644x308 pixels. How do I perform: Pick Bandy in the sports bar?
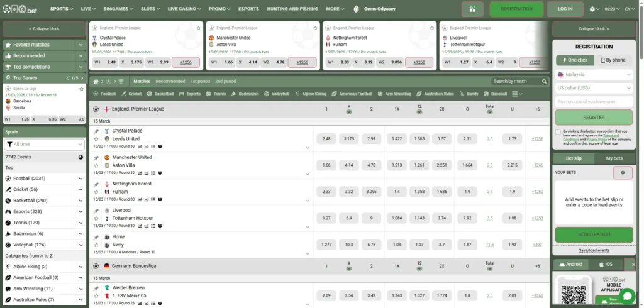click(x=469, y=94)
